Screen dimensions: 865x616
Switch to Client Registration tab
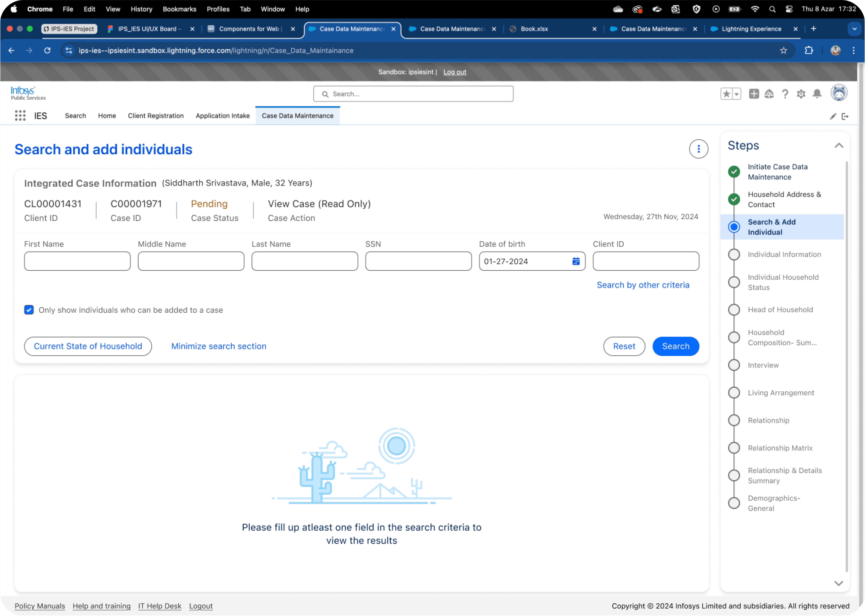coord(156,116)
